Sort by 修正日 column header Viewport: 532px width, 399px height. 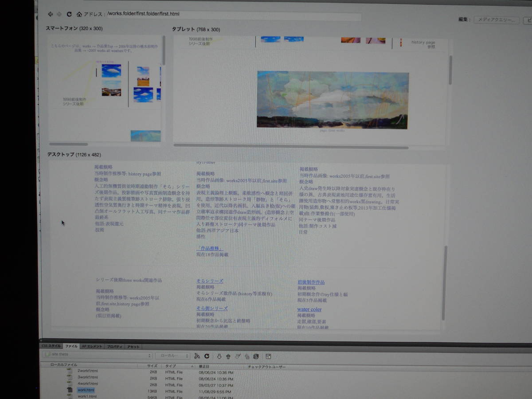[203, 367]
